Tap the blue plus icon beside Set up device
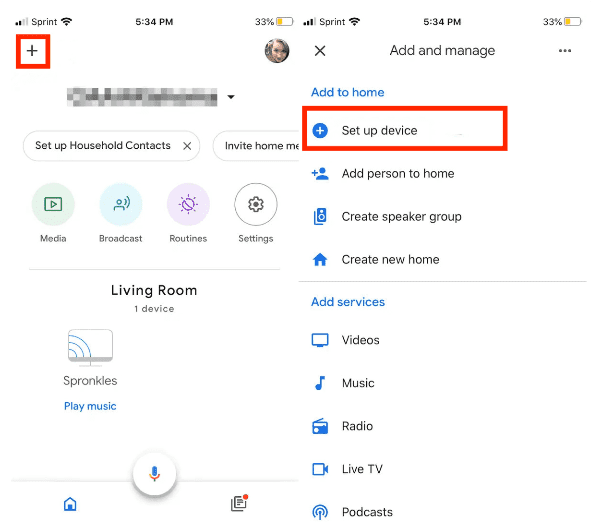Image resolution: width=592 pixels, height=523 pixels. click(x=320, y=131)
